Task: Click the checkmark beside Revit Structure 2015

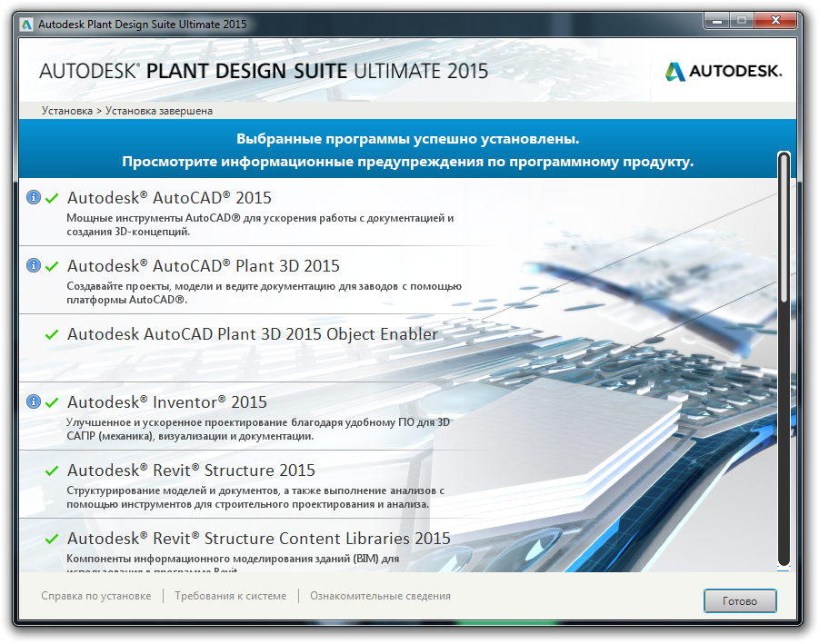Action: (x=52, y=471)
